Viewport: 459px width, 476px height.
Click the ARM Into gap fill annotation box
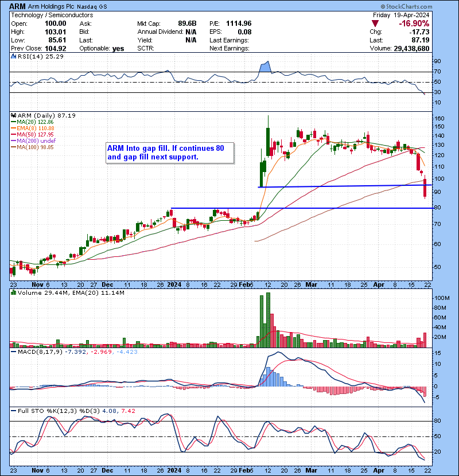coord(170,153)
